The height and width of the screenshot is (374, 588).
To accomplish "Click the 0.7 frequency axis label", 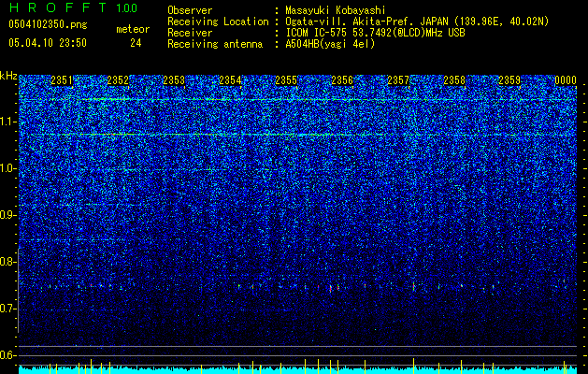I will 7,309.
